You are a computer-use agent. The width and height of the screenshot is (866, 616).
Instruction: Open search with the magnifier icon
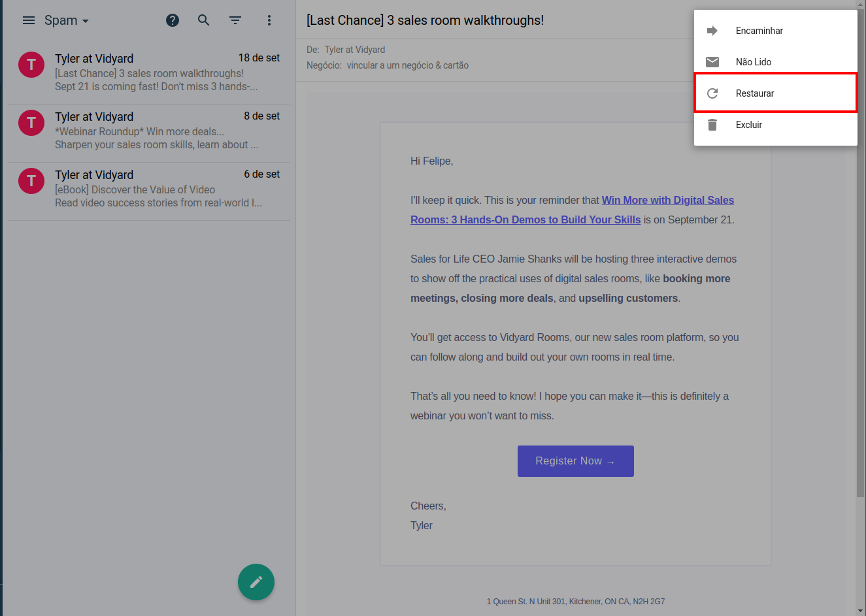[204, 20]
